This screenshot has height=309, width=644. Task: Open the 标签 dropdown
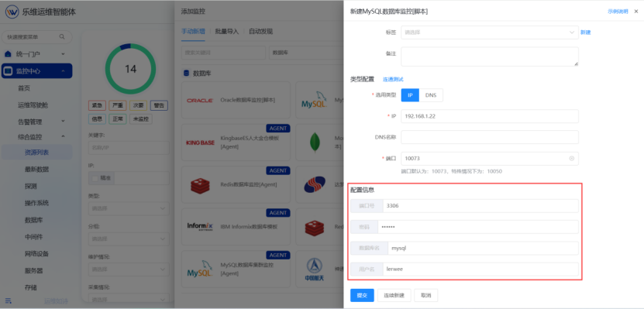tap(490, 33)
